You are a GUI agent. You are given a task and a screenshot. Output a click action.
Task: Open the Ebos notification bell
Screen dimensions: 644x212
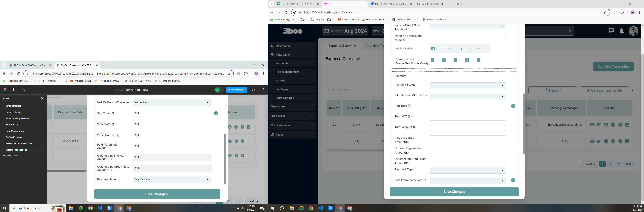(622, 31)
